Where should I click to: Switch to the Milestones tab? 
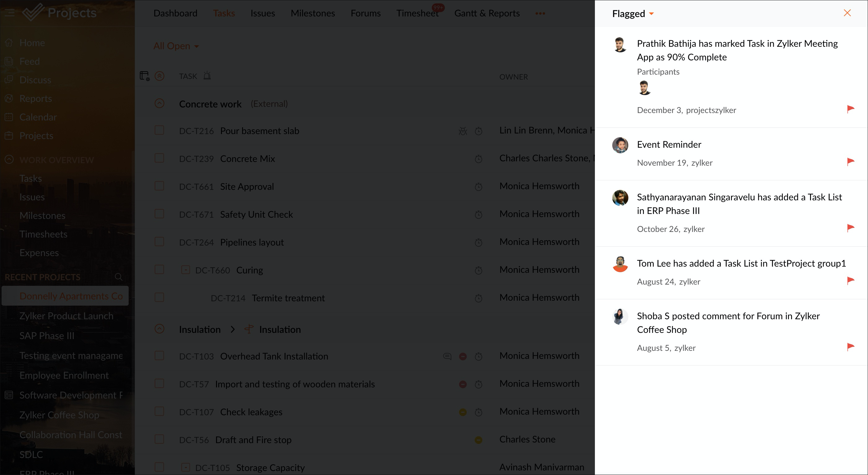[x=312, y=13]
